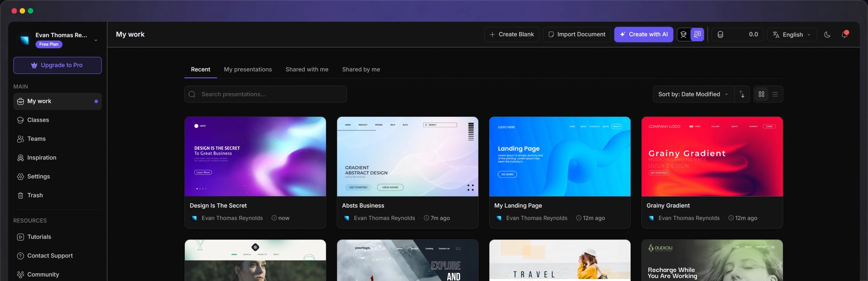Click the Teams people icon
Screen dimensions: 868x281
20,139
